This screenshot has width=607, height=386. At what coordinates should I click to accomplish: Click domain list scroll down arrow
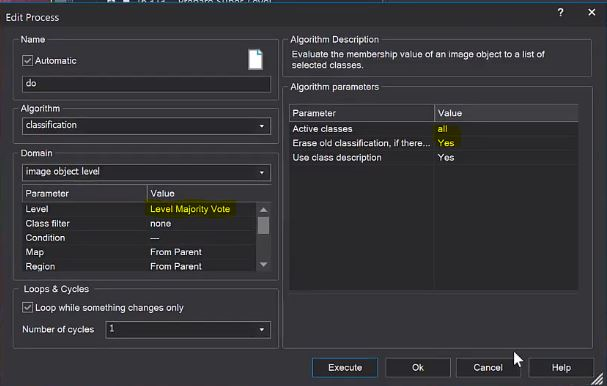pos(263,264)
